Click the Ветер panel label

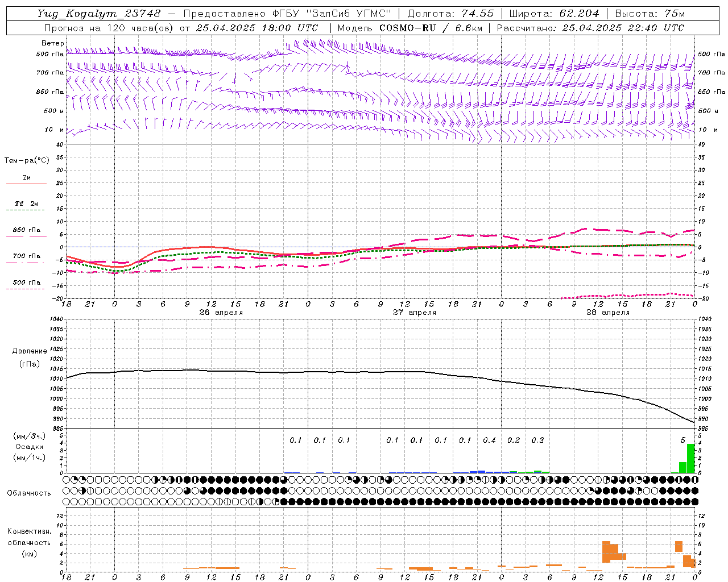click(52, 43)
